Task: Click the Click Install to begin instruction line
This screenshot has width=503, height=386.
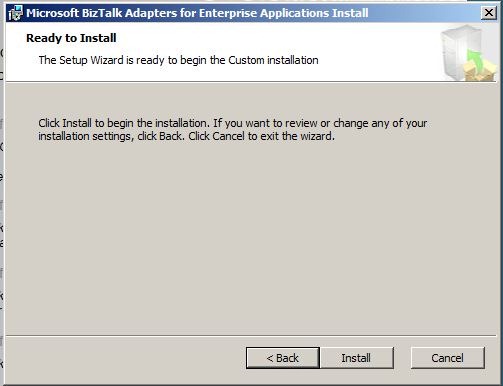Action: point(233,123)
